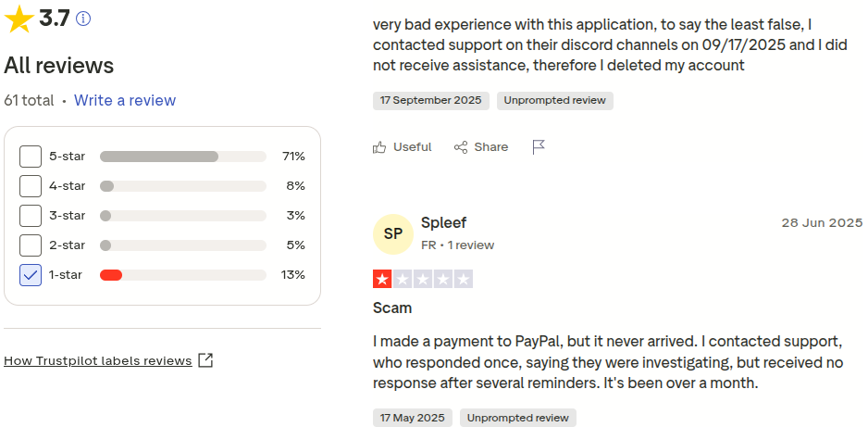This screenshot has width=868, height=427.
Task: Click the Spleef reviewer name
Action: click(x=443, y=223)
